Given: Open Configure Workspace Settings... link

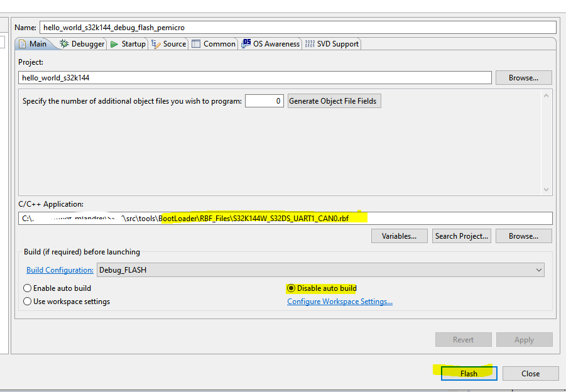Looking at the screenshot, I should 340,302.
